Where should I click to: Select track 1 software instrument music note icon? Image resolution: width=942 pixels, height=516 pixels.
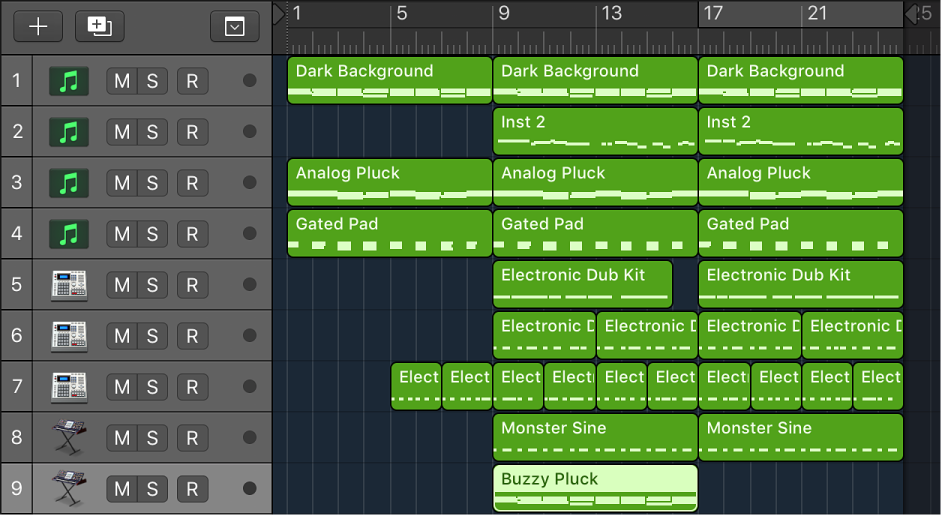click(68, 81)
